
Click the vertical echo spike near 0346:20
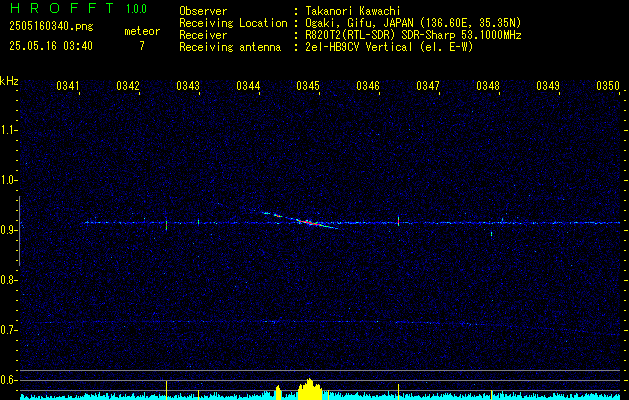pos(398,221)
